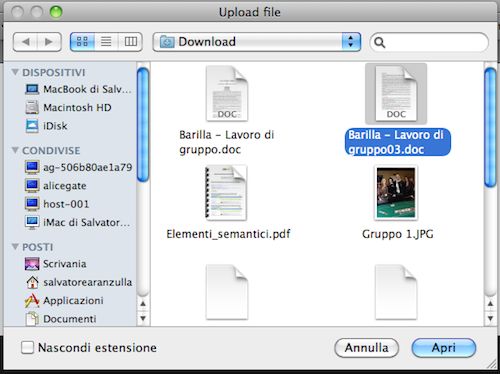Image resolution: width=500 pixels, height=374 pixels.
Task: Open the Download folder popup menu
Action: coord(257,42)
